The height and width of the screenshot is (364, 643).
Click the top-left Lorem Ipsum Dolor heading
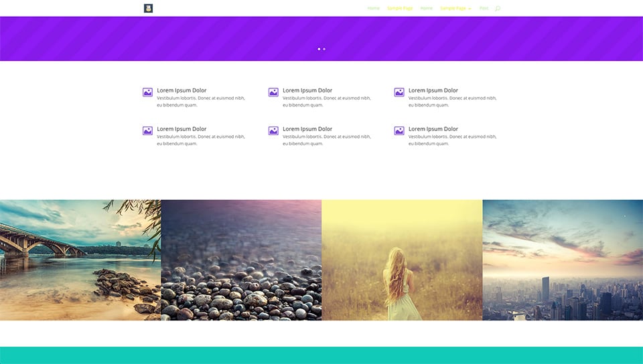(x=182, y=90)
